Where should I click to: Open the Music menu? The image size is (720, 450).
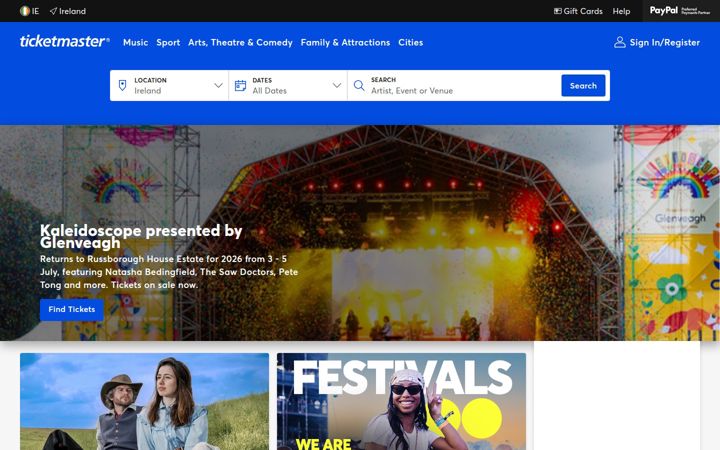(135, 42)
